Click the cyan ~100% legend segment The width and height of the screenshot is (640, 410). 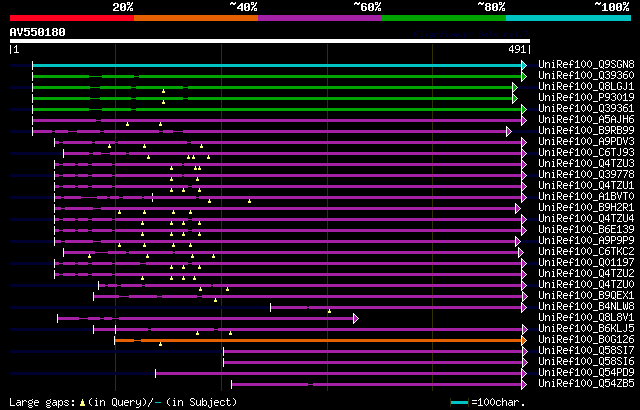[x=569, y=18]
